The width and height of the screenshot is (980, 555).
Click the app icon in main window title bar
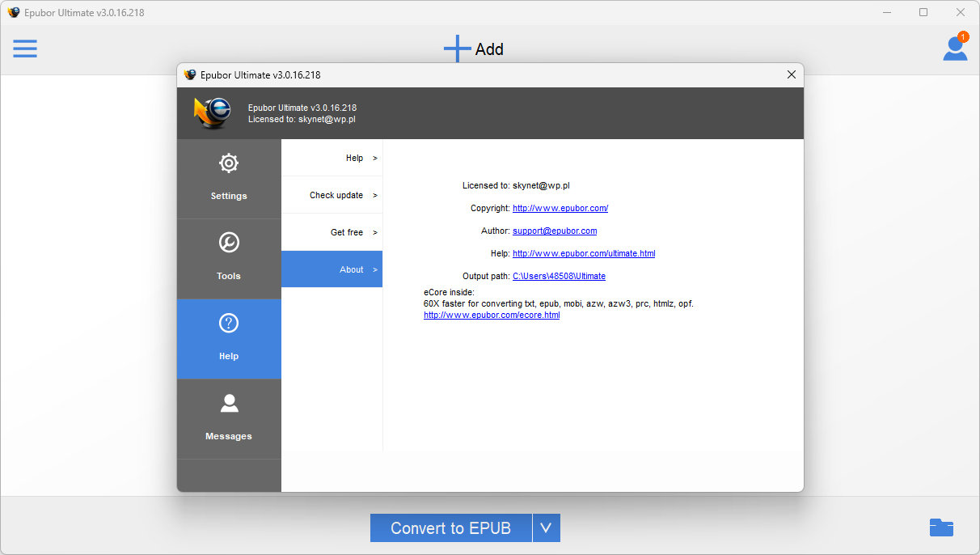14,13
